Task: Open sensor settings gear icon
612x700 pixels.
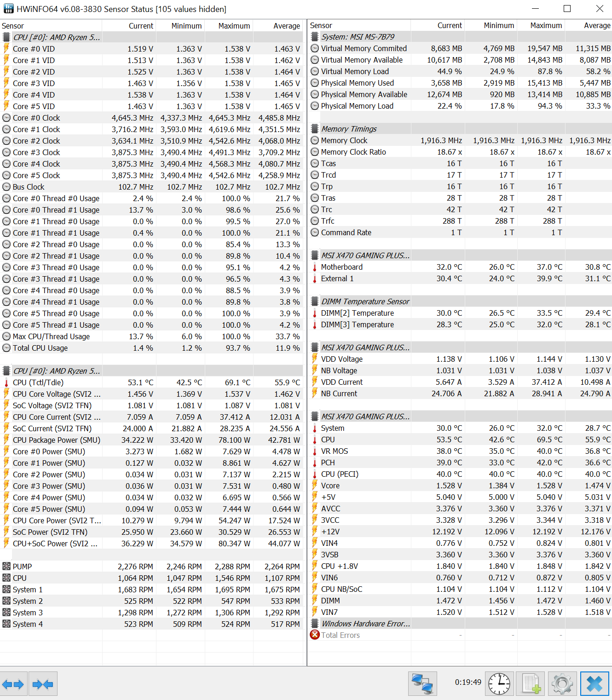Action: coord(562,683)
